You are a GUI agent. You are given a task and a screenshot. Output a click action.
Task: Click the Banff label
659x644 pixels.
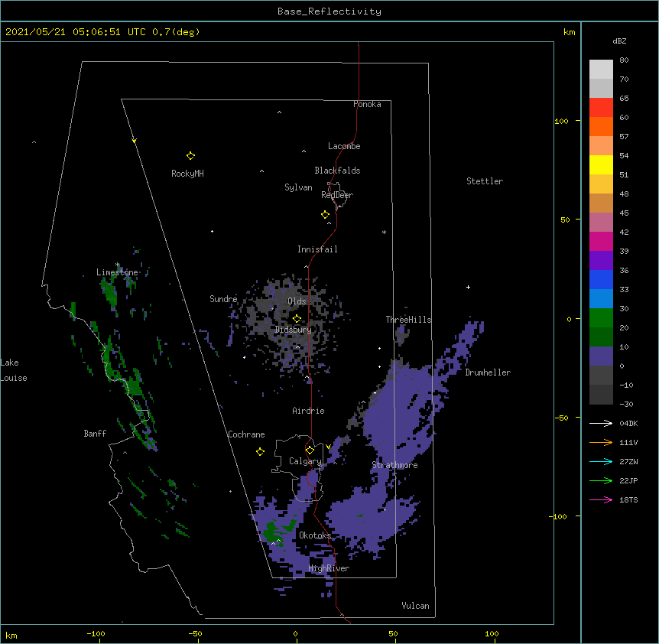click(x=95, y=434)
